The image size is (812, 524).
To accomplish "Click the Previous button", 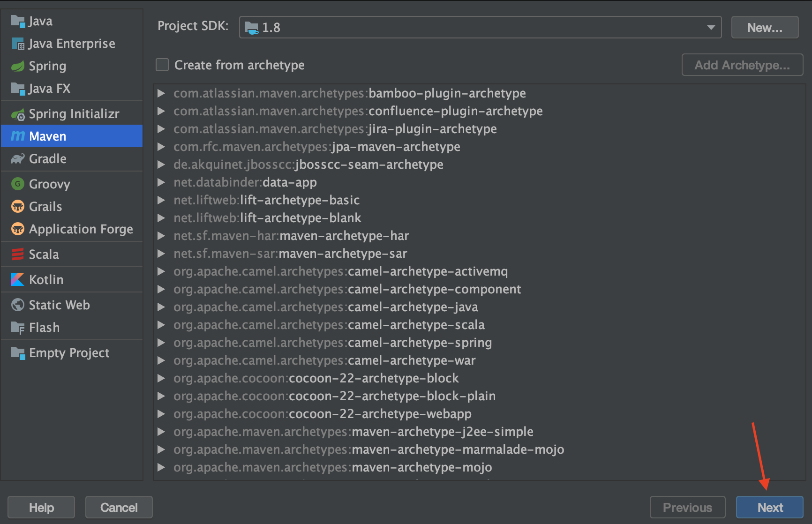I will (687, 507).
